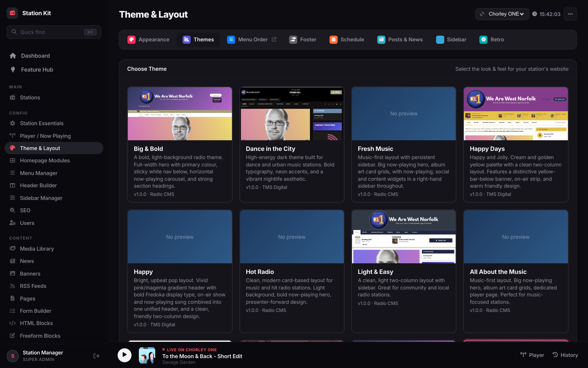Viewport: 588px width, 368px height.
Task: Go to the Schedule tab
Action: tap(347, 40)
